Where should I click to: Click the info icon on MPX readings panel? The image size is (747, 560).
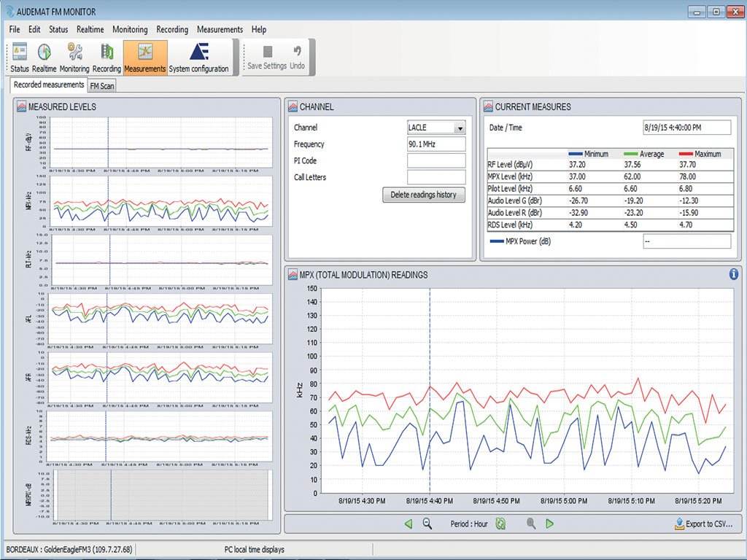[735, 275]
